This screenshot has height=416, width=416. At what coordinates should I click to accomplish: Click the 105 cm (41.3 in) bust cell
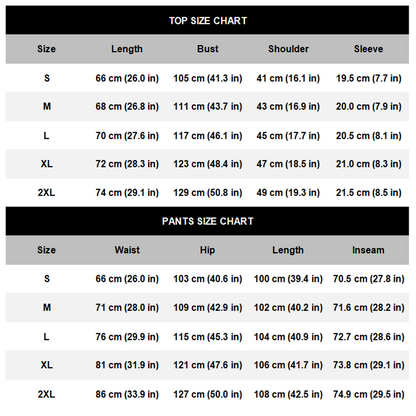208,78
